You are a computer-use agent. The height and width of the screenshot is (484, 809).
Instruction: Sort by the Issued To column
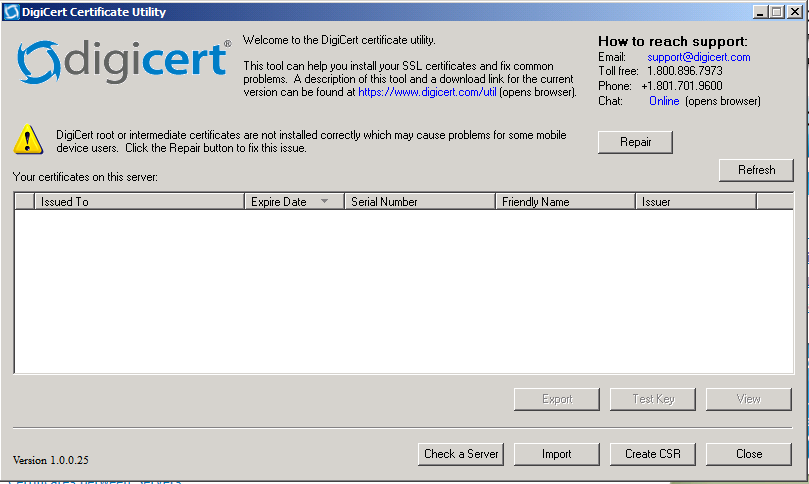coord(140,201)
